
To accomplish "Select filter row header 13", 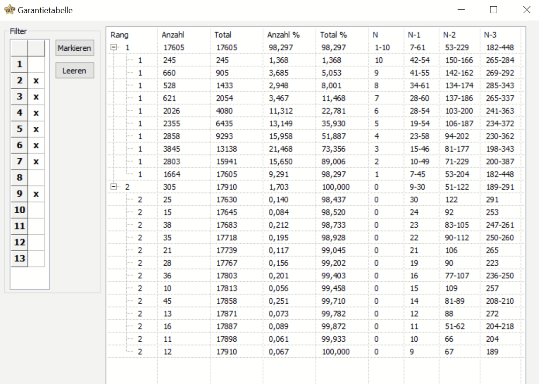I will pos(19,258).
